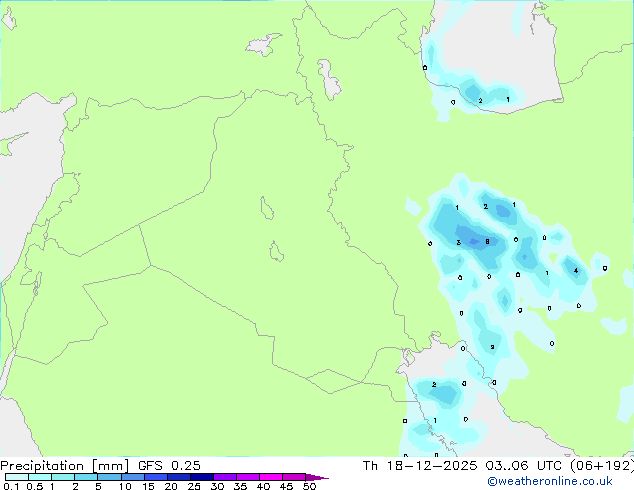Click the legend label '50'
The height and width of the screenshot is (490, 634).
click(309, 486)
